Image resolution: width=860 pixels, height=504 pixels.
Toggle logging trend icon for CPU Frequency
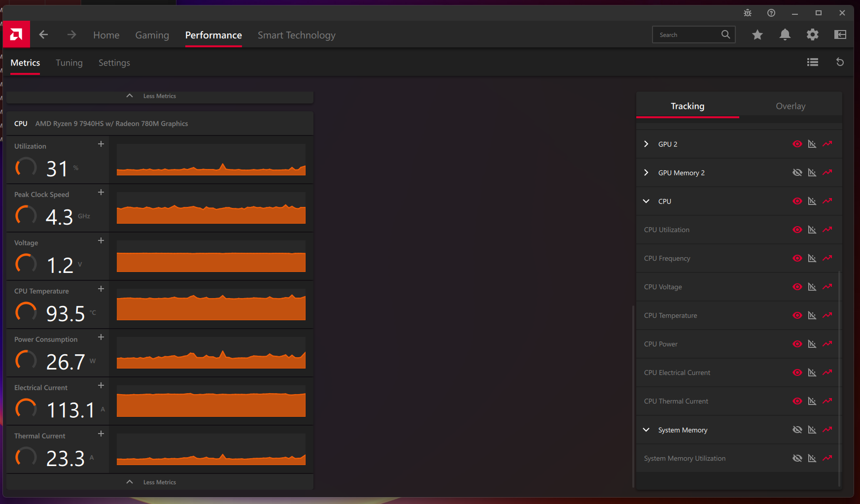coord(827,258)
